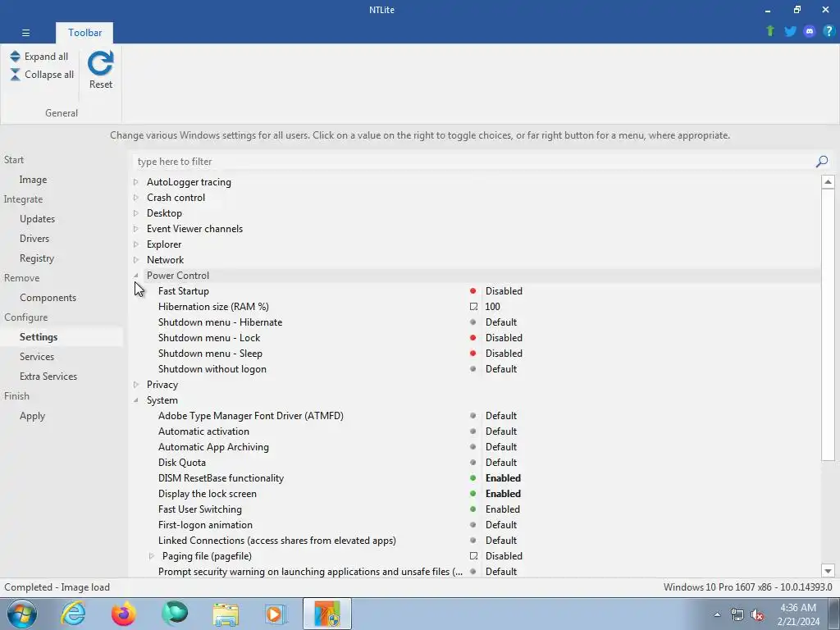Screen dimensions: 840x630
Task: Toggle Shutdown menu - Hibernate Default value
Action: point(501,322)
